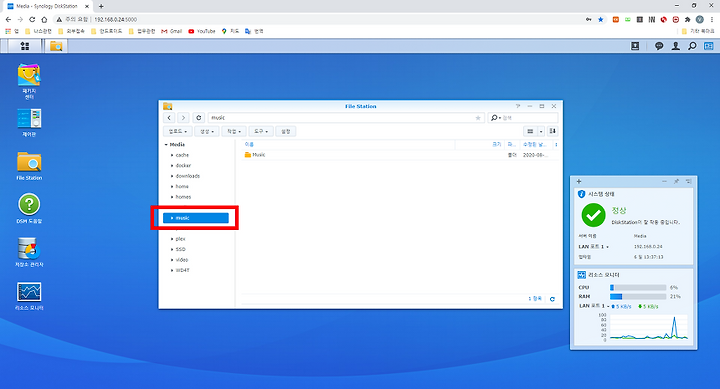Click the RAM usage bar

(638, 297)
